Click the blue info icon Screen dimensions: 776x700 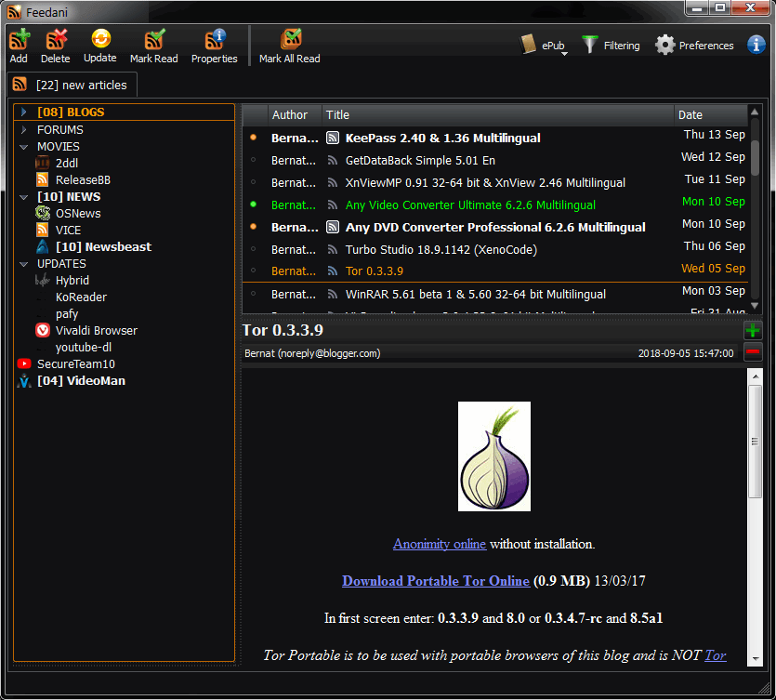pos(756,45)
